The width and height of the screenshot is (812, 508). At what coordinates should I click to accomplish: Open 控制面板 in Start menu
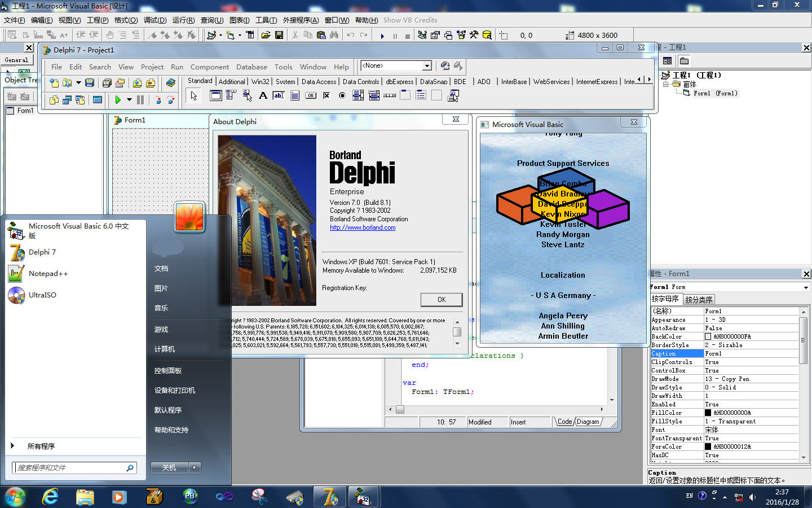click(x=168, y=370)
